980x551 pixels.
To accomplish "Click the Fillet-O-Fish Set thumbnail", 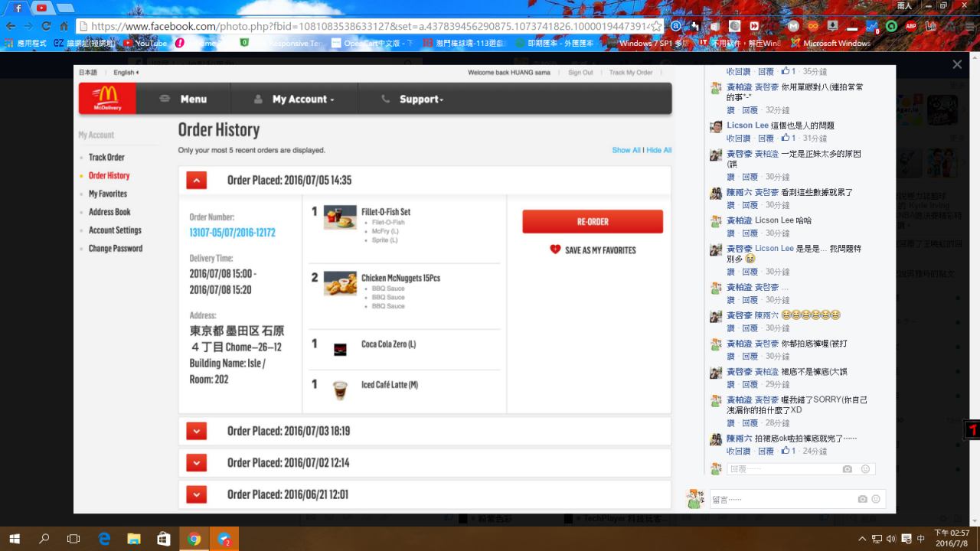I will click(340, 217).
